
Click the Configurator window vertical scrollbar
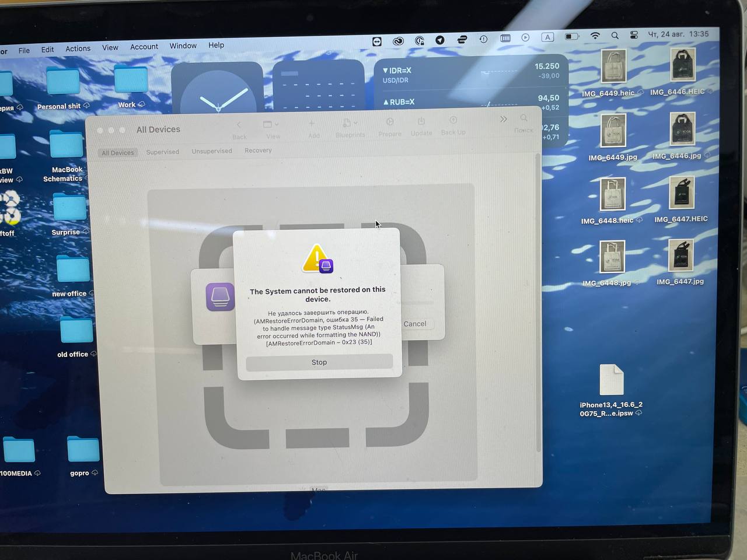[x=538, y=303]
